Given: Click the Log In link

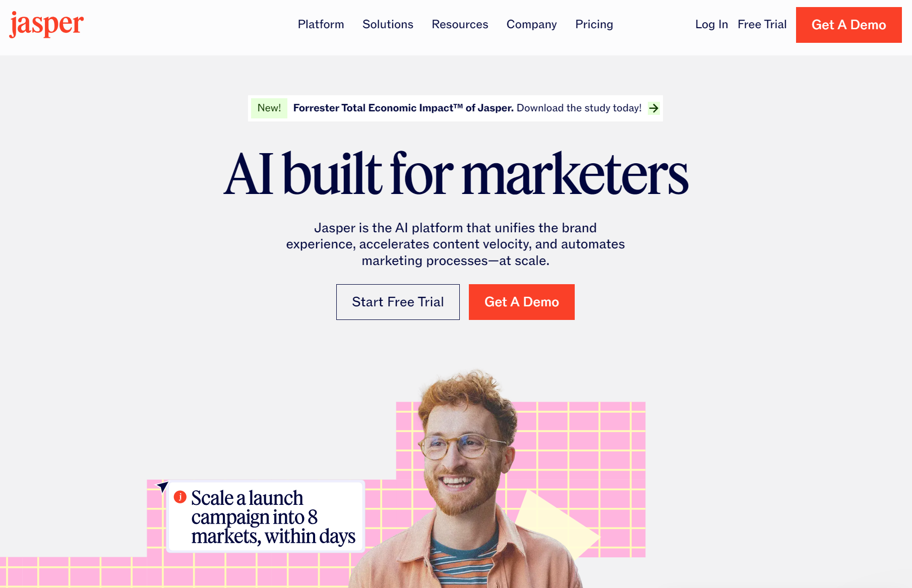Looking at the screenshot, I should (711, 24).
